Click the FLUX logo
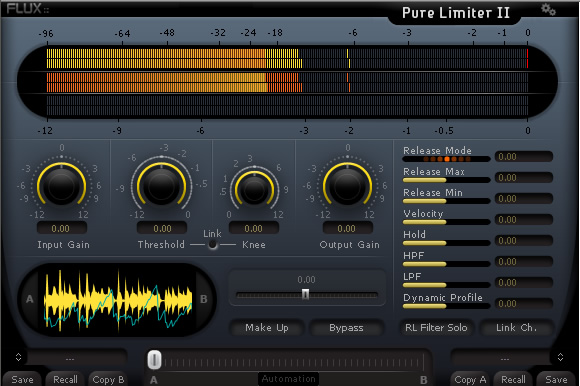Viewport: 580px width, 386px height. [x=27, y=9]
